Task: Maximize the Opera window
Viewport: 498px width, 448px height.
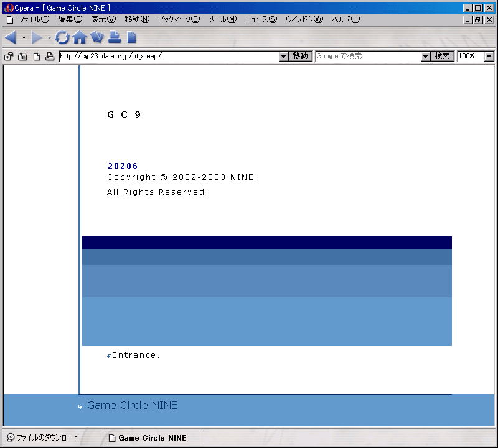Action: pyautogui.click(x=478, y=8)
